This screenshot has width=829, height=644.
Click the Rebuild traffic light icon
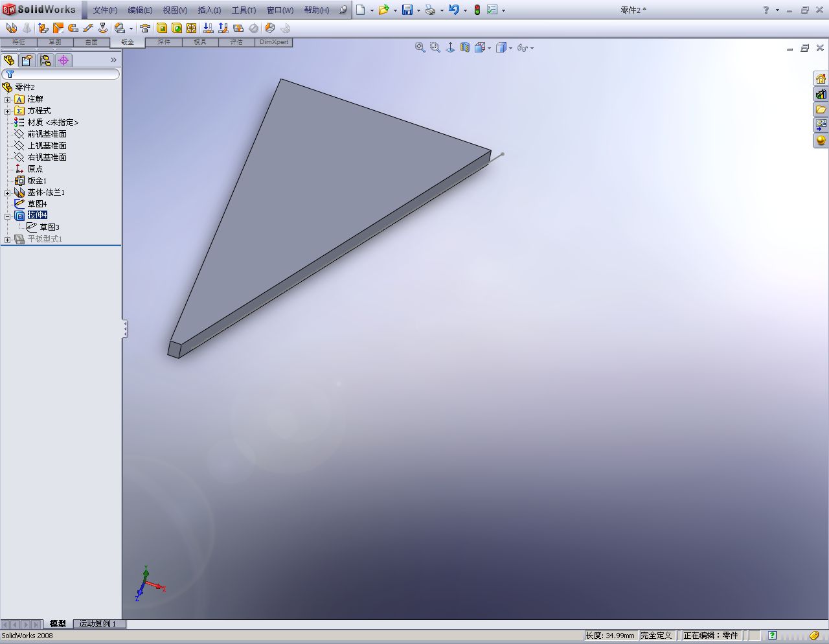click(x=477, y=10)
